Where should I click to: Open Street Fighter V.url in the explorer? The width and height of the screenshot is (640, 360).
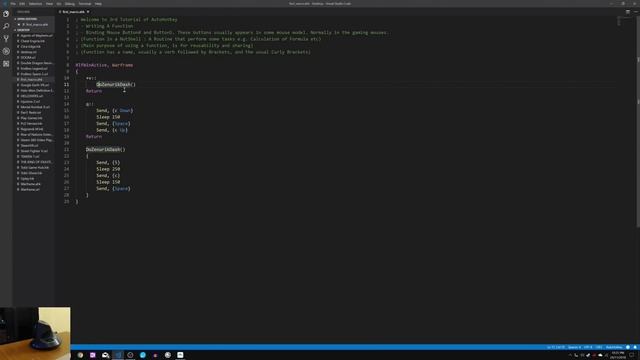(35, 151)
